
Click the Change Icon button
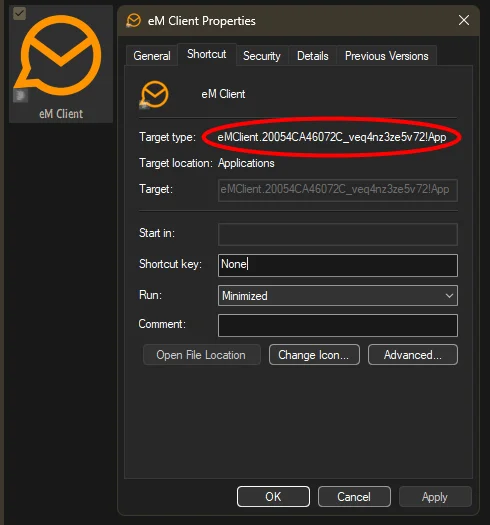point(314,355)
